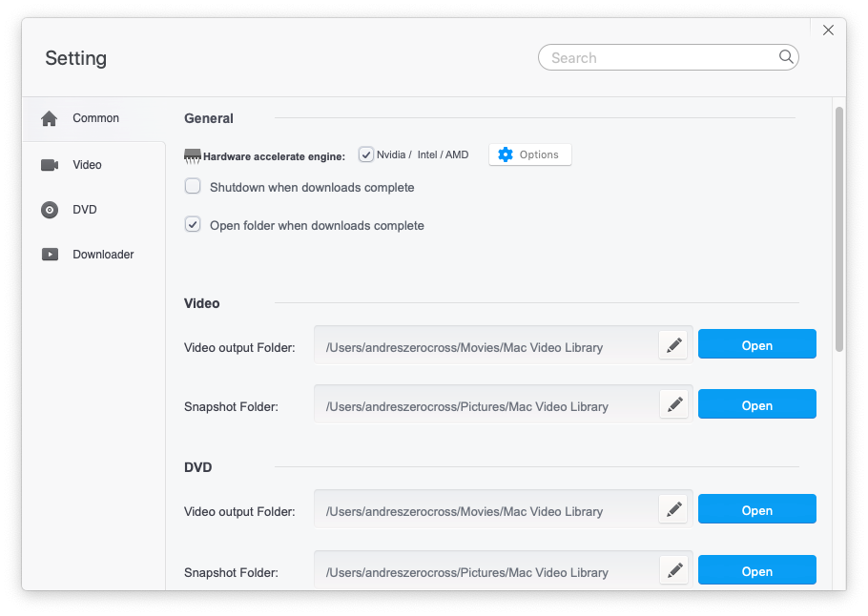Click the play icon beside Downloader
This screenshot has width=868, height=616.
point(50,255)
